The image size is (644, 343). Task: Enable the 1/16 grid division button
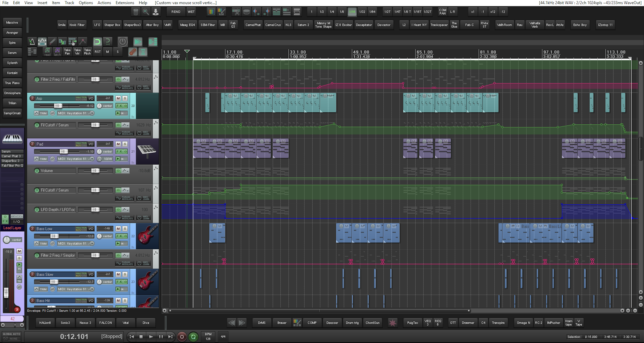(352, 12)
